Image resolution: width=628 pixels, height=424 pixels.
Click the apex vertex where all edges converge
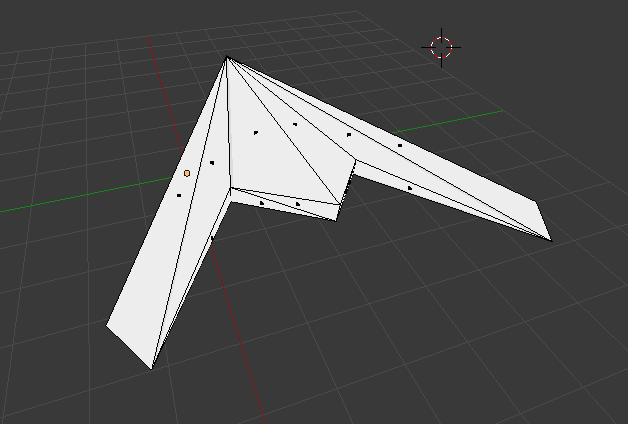tap(227, 57)
